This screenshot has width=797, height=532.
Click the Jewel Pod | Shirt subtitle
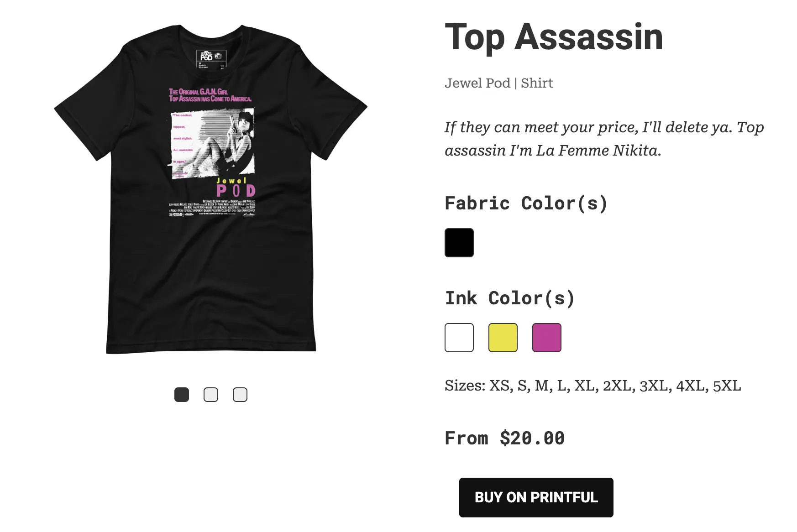(499, 83)
